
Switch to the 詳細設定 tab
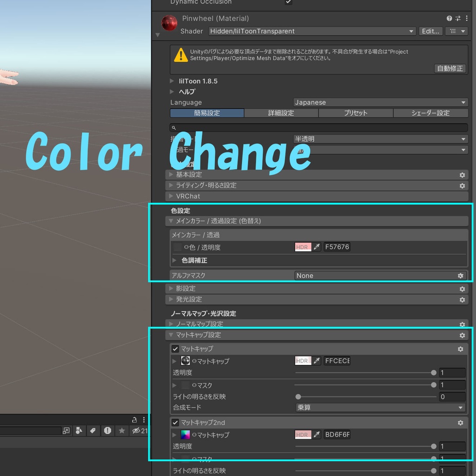coord(281,113)
